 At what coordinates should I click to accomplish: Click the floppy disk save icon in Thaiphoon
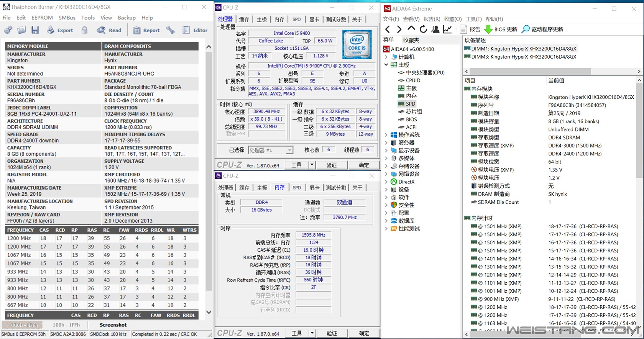coord(35,30)
